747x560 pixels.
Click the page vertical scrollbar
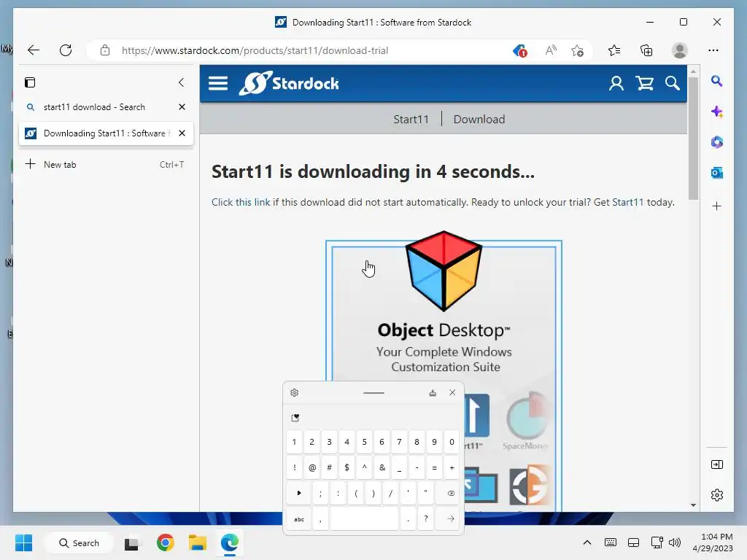pos(694,138)
